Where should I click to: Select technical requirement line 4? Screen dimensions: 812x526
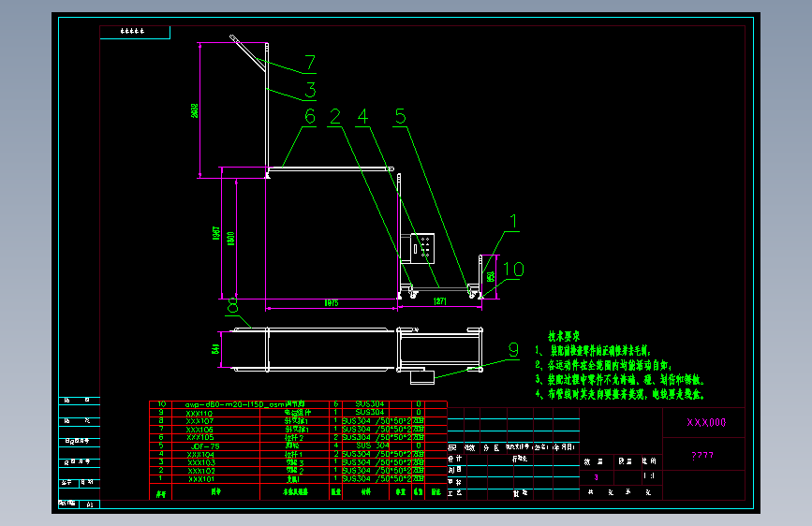tap(620, 394)
